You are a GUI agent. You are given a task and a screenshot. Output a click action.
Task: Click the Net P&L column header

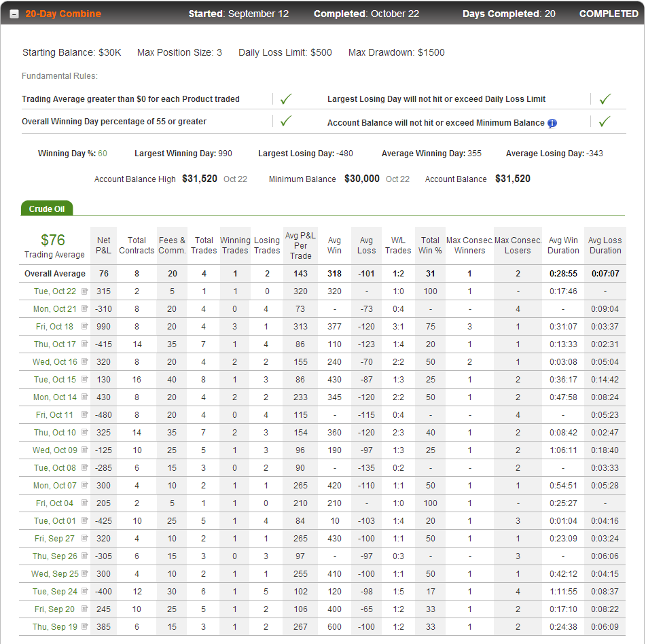tap(103, 245)
